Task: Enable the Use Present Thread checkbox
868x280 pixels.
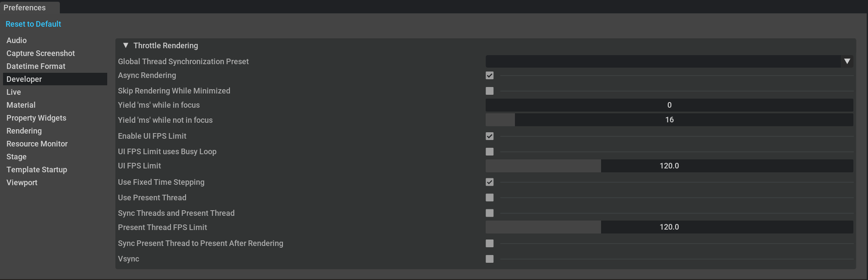Action: [490, 198]
